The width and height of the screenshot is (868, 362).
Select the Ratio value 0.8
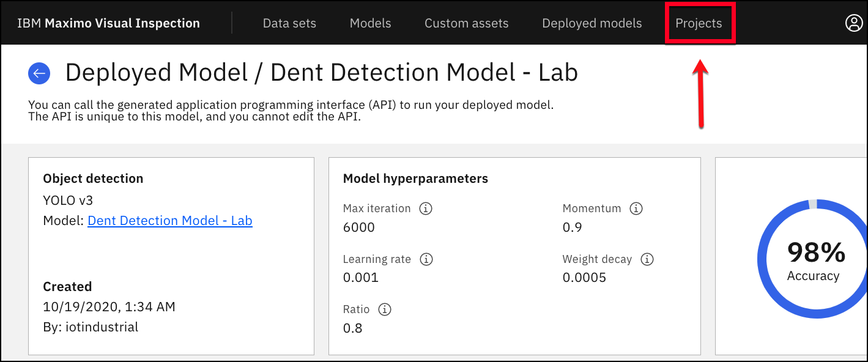[353, 328]
